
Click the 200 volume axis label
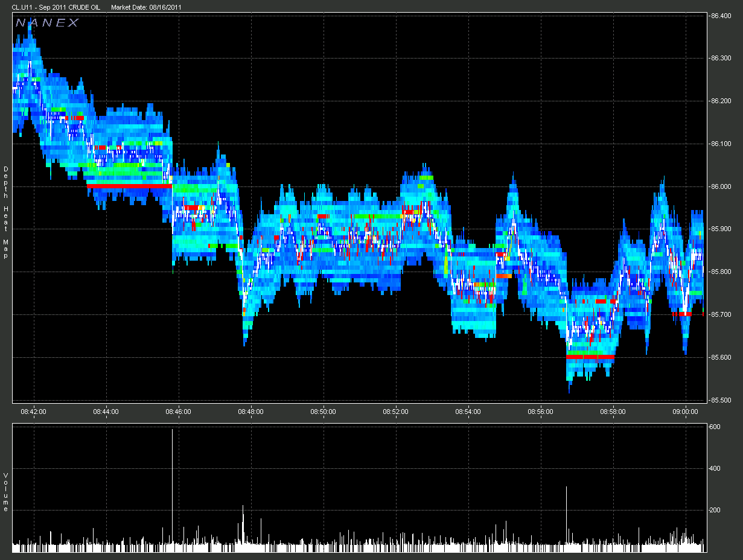[715, 510]
